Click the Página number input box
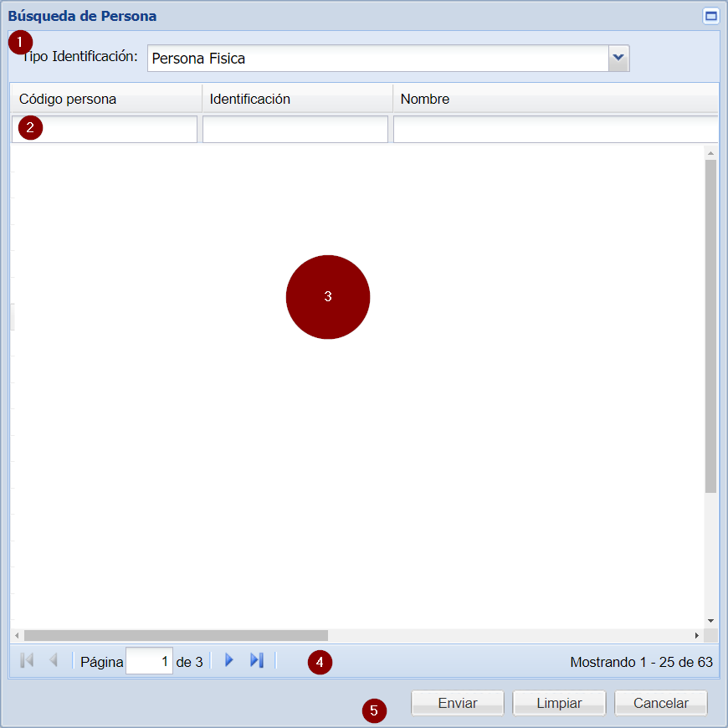The image size is (728, 728). (149, 661)
